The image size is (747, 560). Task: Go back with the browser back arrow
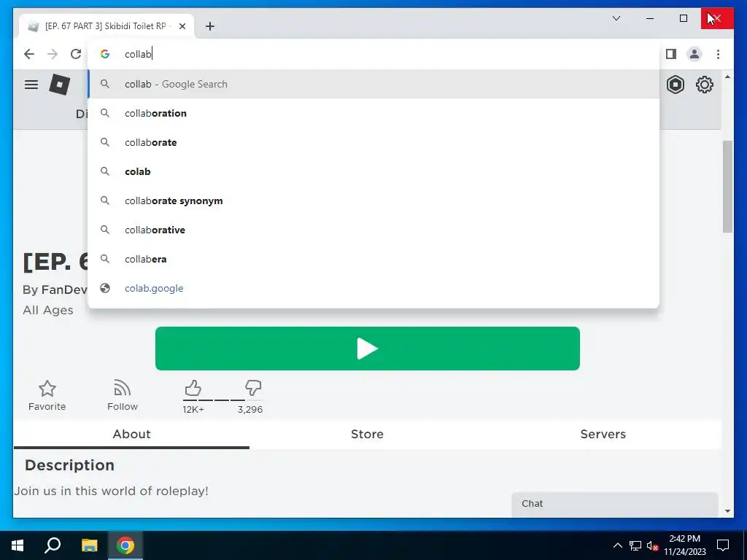(29, 54)
